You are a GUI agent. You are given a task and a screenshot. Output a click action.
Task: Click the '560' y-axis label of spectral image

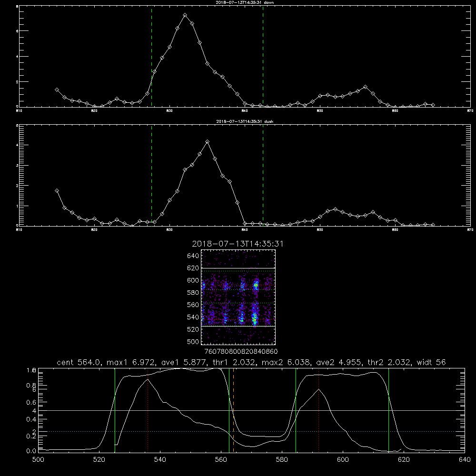[x=193, y=305]
